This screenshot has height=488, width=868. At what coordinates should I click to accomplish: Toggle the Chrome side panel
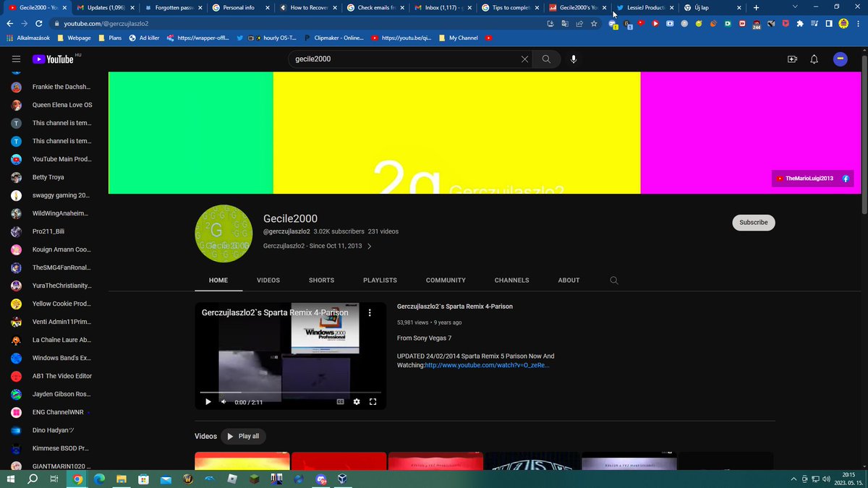pos(828,23)
